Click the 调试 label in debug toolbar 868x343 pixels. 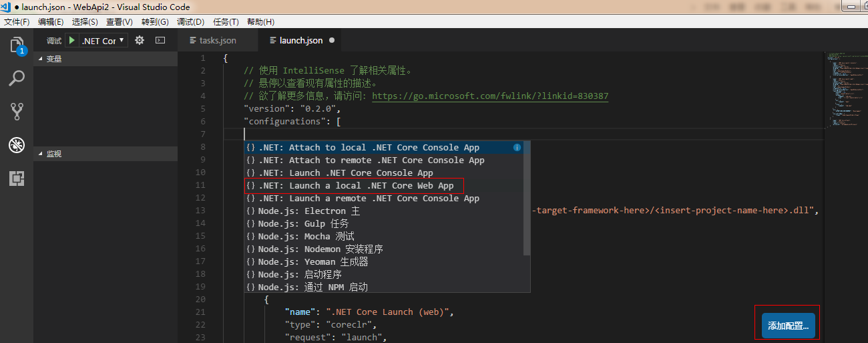(54, 41)
